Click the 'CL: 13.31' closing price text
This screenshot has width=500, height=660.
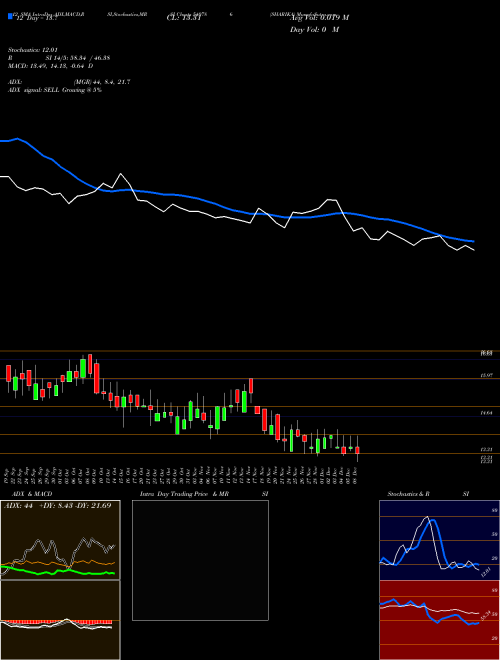point(184,18)
